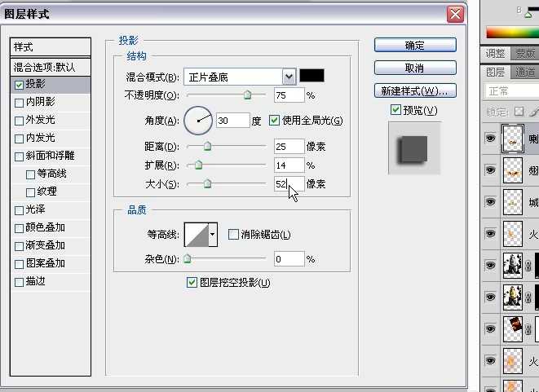Click the lock transparent pixels icon next to 锁定
Image resolution: width=539 pixels, height=392 pixels.
point(519,112)
